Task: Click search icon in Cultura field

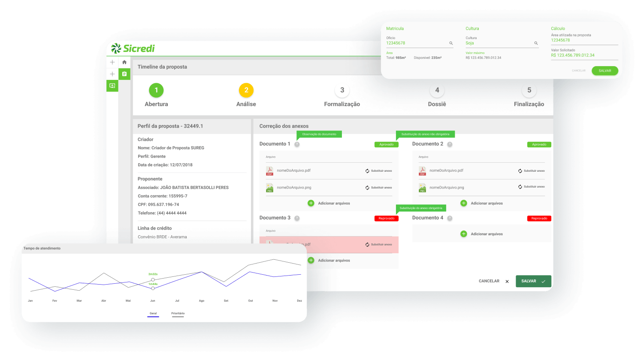Action: [536, 43]
